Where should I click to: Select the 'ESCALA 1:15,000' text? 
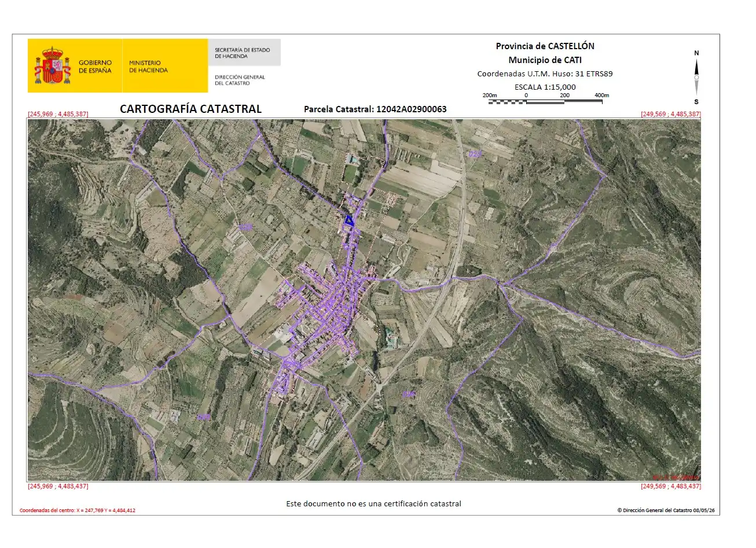click(x=545, y=87)
